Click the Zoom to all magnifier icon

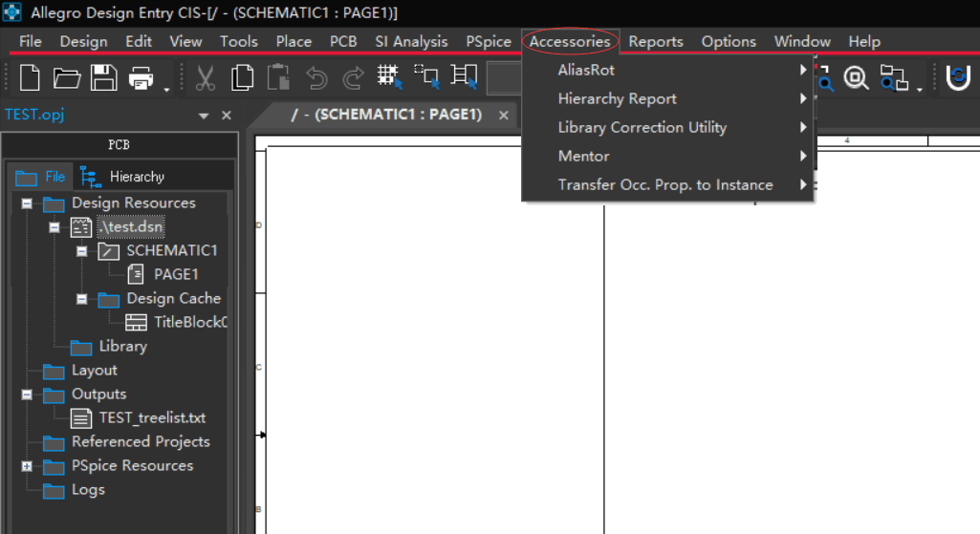pyautogui.click(x=856, y=78)
